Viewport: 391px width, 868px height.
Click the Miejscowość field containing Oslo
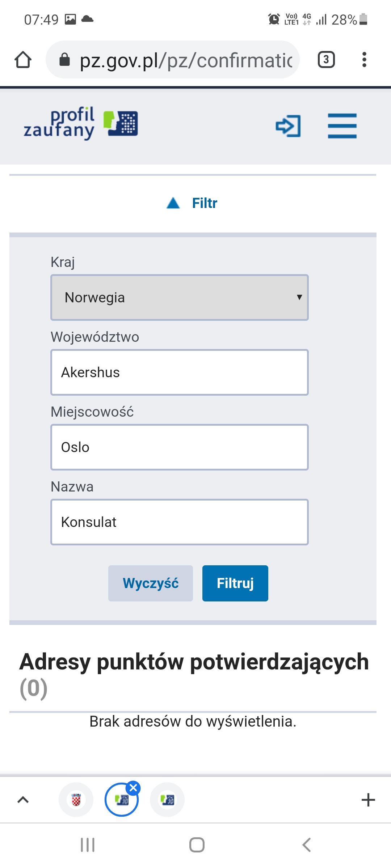click(179, 447)
